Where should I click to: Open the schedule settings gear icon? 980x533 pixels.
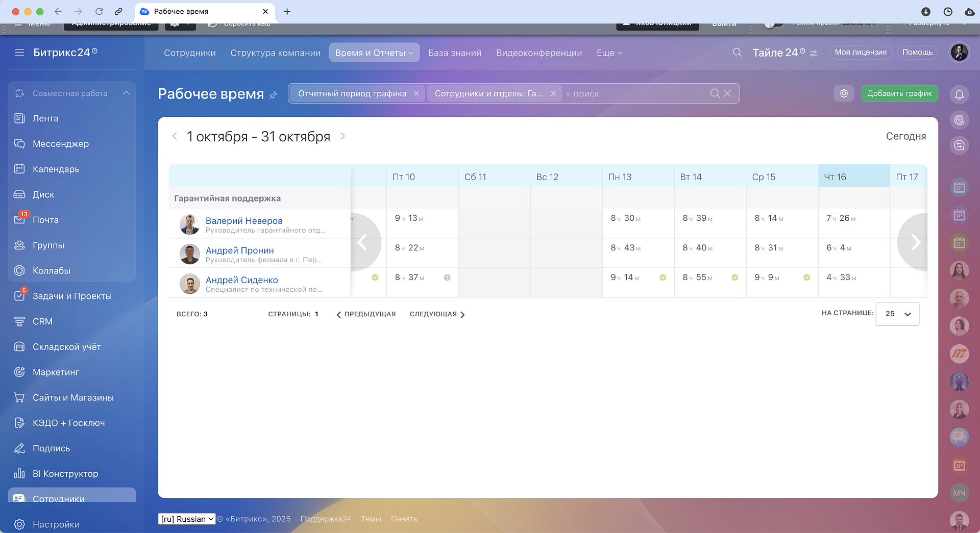[844, 93]
